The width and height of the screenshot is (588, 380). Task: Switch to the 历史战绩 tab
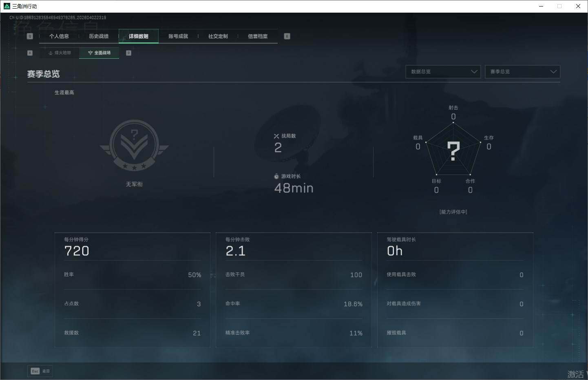coord(99,36)
